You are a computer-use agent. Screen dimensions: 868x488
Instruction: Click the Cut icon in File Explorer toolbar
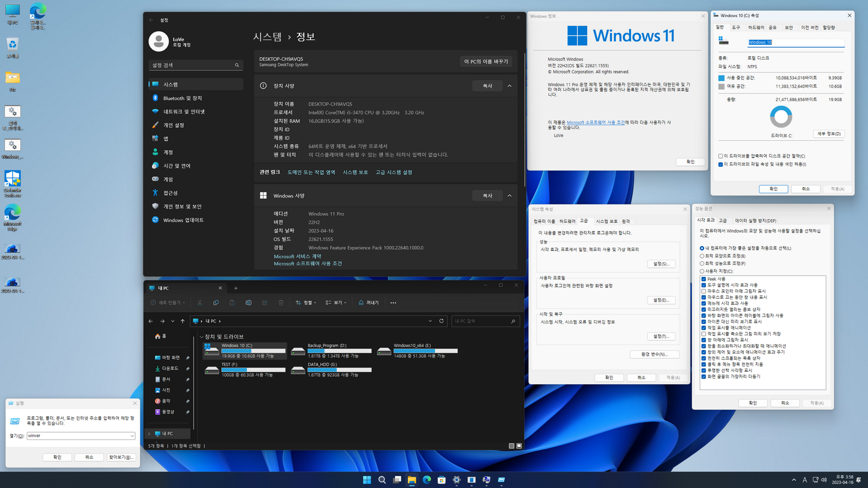click(200, 302)
